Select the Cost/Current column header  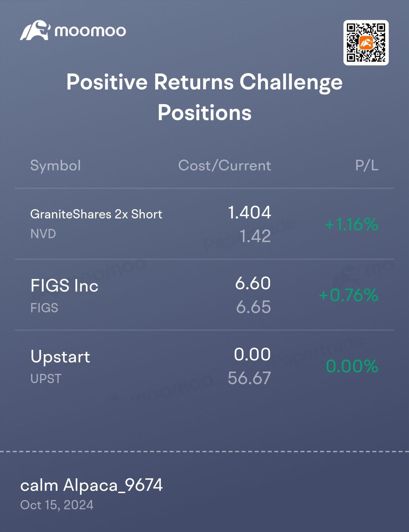point(224,165)
